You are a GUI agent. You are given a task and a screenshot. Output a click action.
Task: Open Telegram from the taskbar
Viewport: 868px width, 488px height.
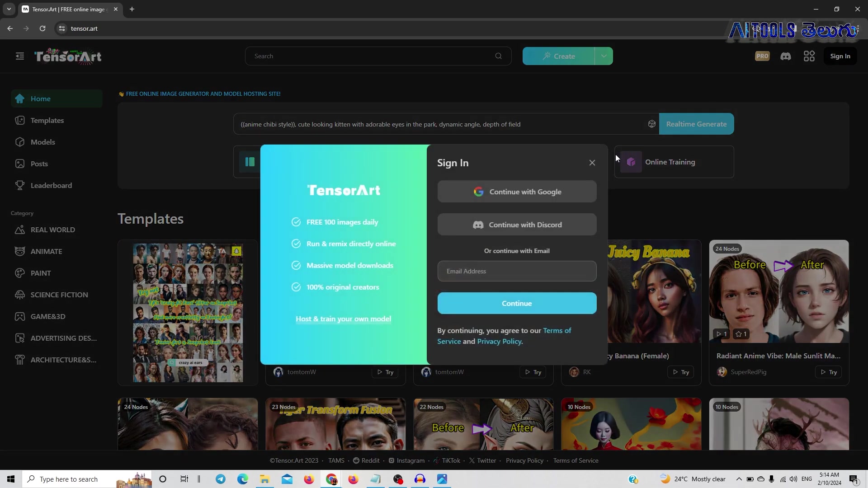click(221, 479)
